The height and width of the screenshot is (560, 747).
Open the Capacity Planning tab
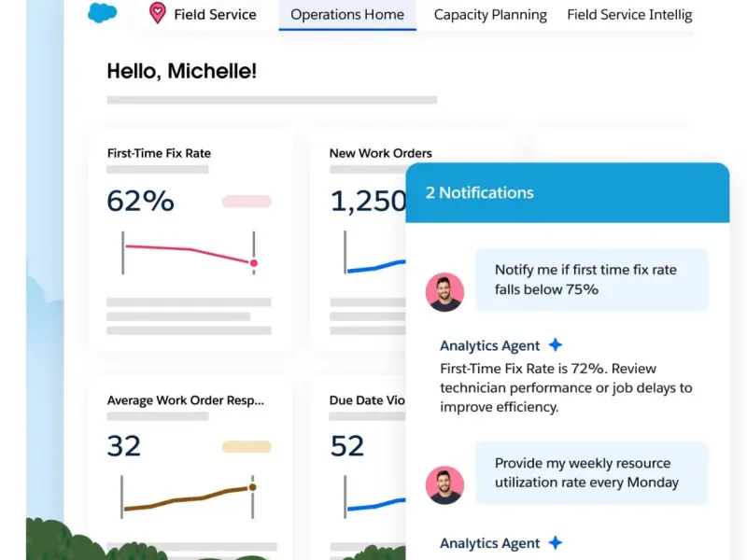coord(490,15)
